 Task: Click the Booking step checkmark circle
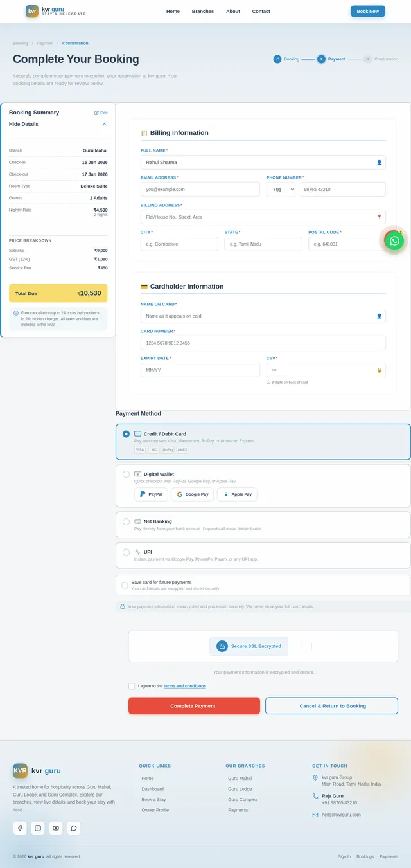(277, 59)
